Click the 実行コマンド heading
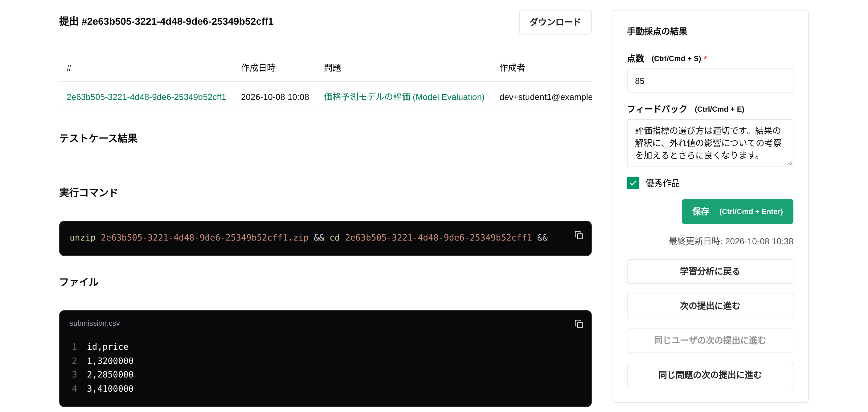The image size is (868, 412). click(x=88, y=192)
